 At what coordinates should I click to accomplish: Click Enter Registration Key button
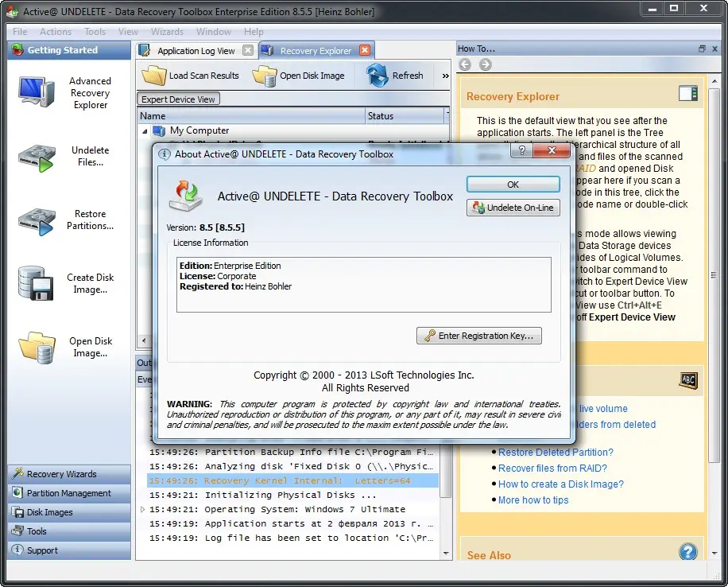[x=479, y=336]
